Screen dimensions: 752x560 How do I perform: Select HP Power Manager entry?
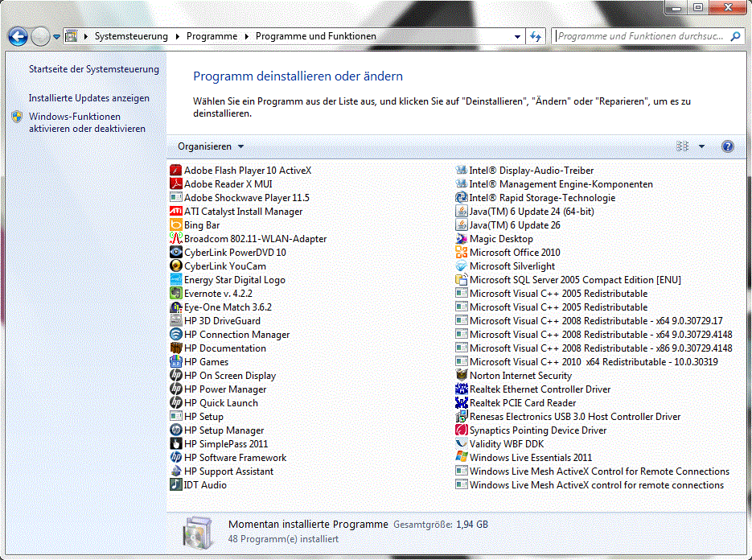point(218,389)
